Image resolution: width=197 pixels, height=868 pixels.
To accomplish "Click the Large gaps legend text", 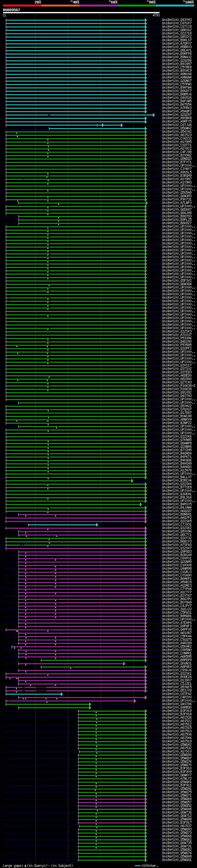I will (x=38, y=865).
